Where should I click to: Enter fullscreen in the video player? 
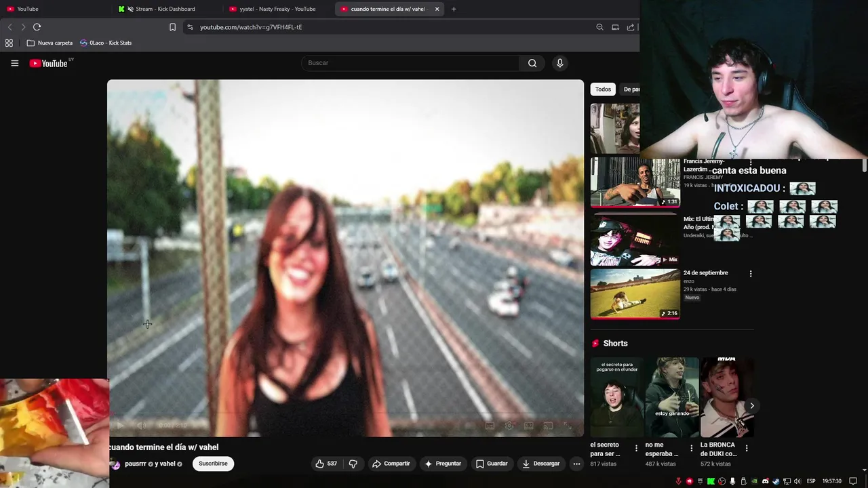(568, 426)
